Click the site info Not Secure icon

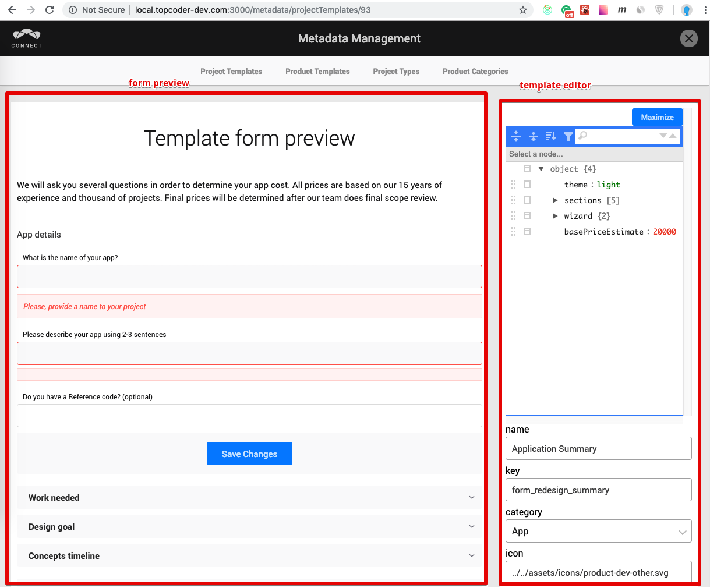point(73,10)
